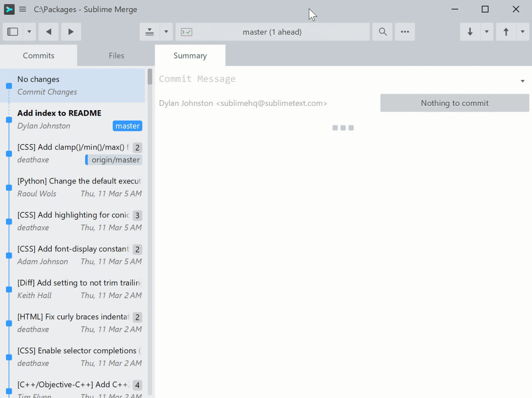Toggle the side bar layout icon
The width and height of the screenshot is (532, 398).
point(13,32)
